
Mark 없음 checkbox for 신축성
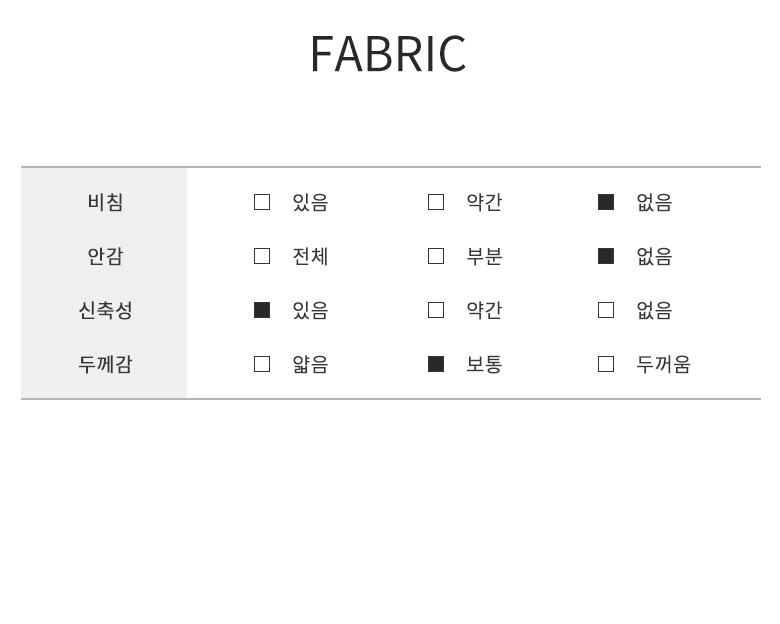pos(606,310)
